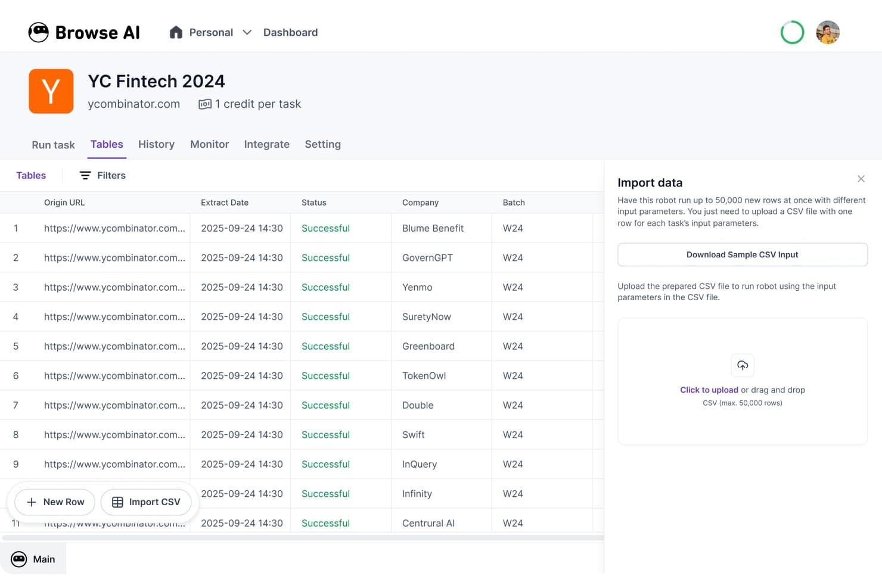Close the Import data panel
The width and height of the screenshot is (882, 588).
(861, 179)
